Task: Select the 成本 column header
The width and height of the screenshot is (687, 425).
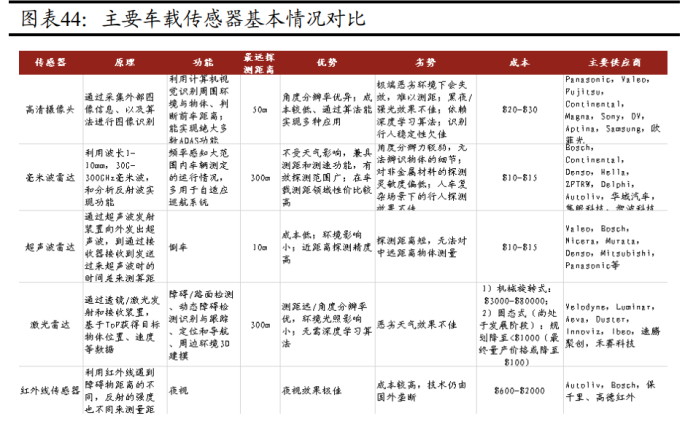Action: (x=520, y=62)
